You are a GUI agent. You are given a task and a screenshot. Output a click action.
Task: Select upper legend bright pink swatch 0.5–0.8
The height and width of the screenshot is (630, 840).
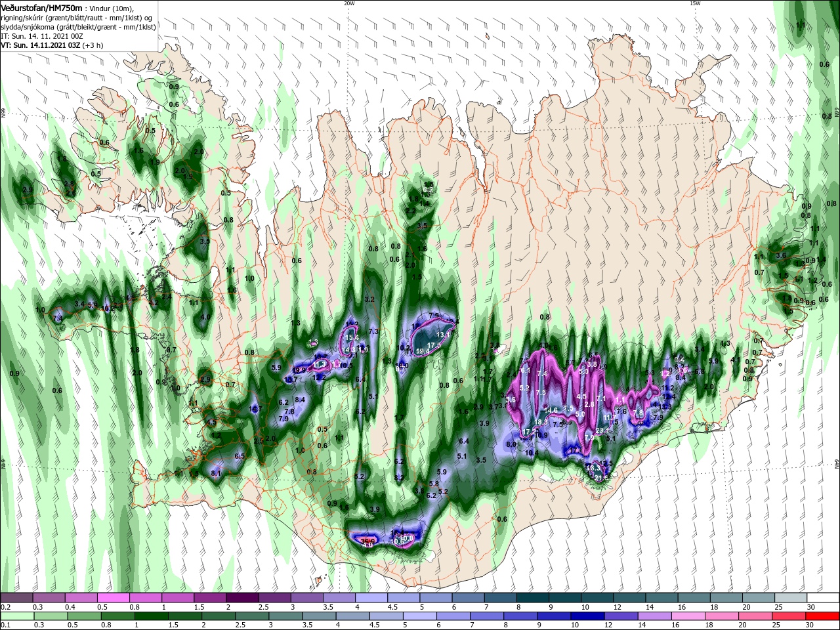113,598
